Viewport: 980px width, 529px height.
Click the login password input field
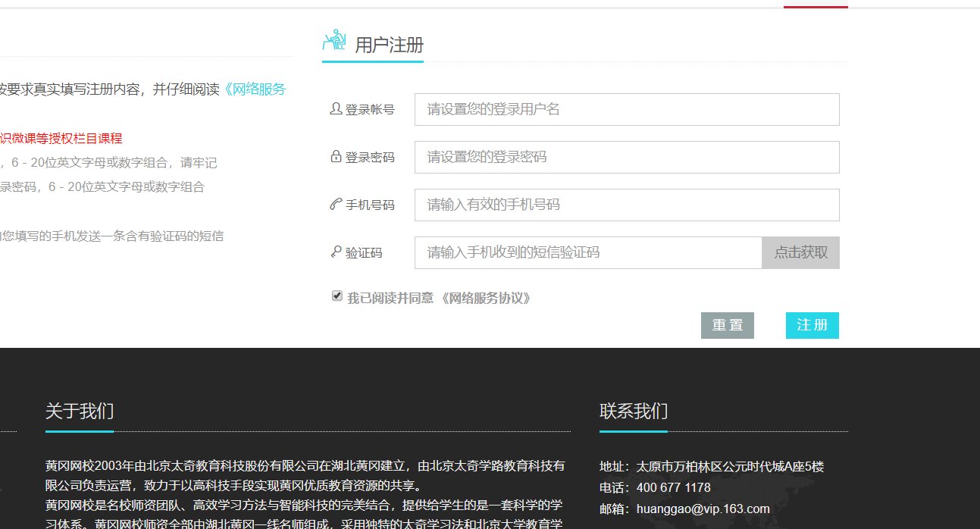tap(626, 156)
